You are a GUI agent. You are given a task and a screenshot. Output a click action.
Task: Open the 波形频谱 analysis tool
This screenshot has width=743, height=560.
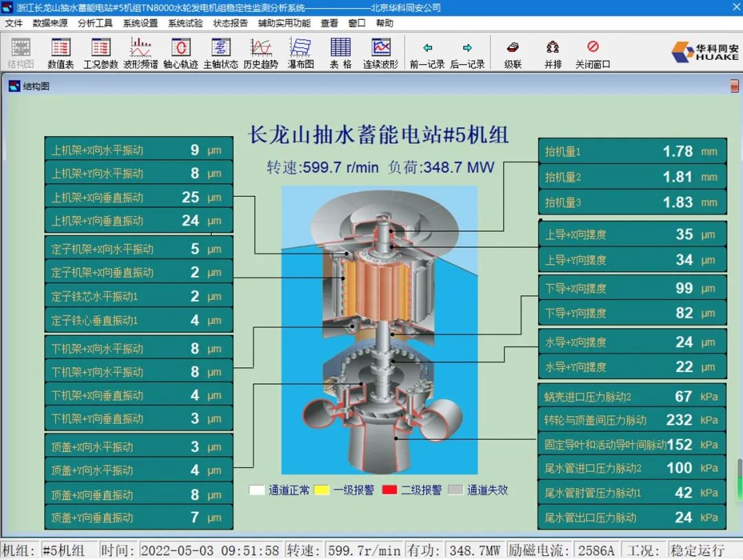(140, 53)
